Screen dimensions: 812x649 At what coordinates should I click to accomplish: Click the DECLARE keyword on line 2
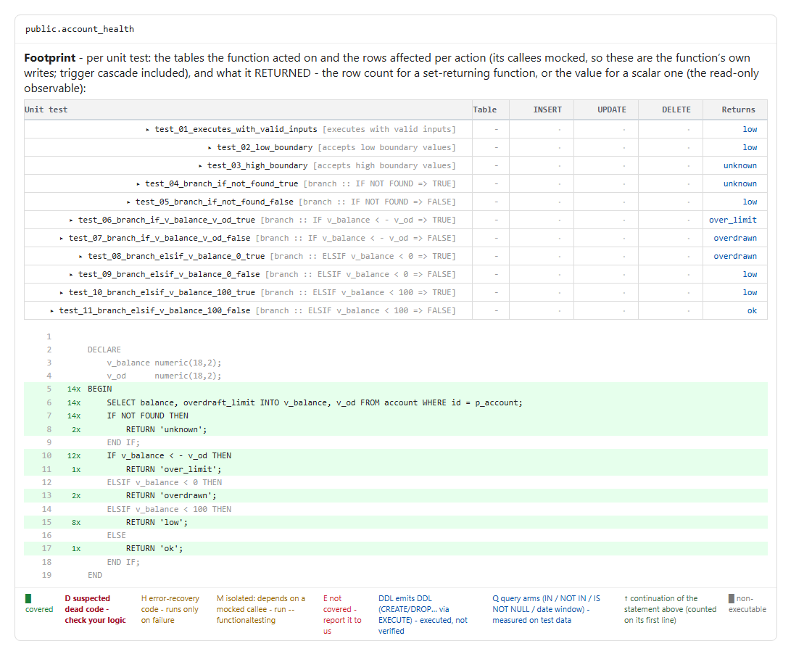tap(104, 350)
